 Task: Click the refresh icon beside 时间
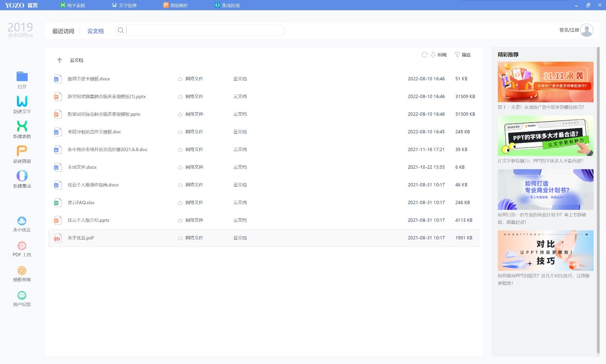(425, 55)
